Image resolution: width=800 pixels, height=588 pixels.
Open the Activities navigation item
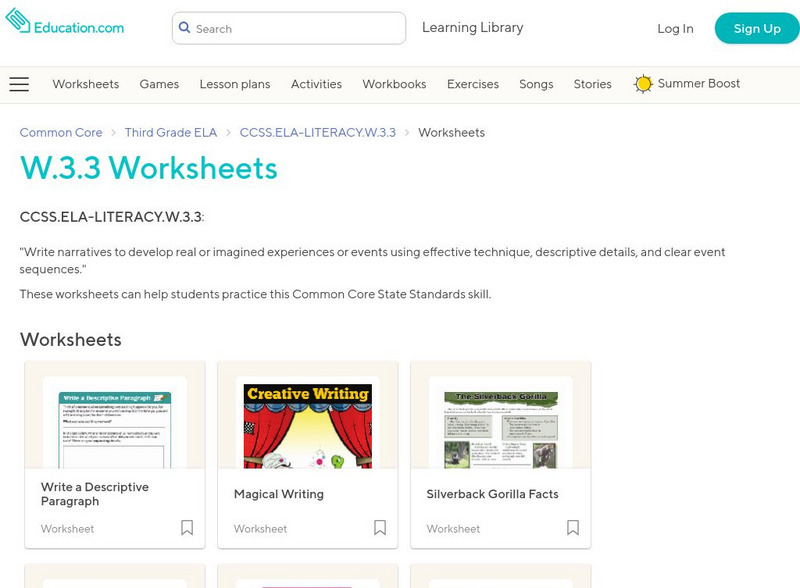tap(316, 84)
